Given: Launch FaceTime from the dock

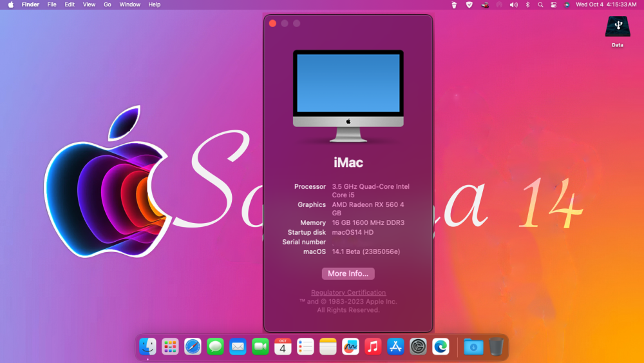Looking at the screenshot, I should [260, 346].
